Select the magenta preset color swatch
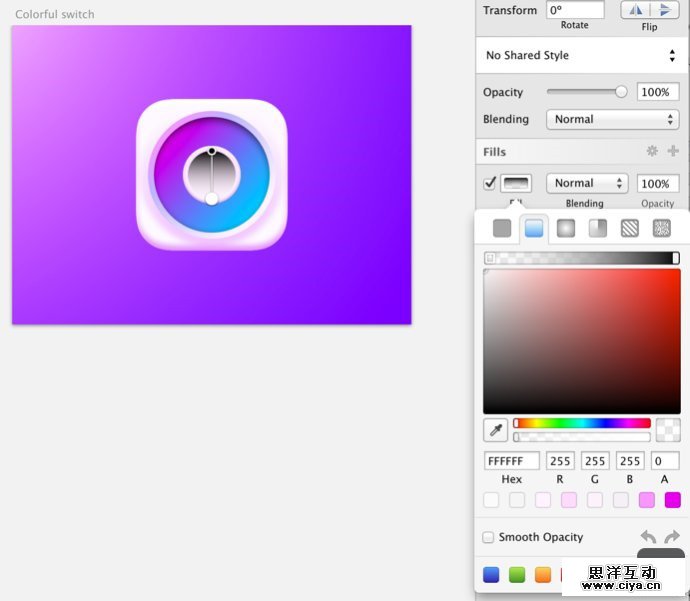The height and width of the screenshot is (601, 690). (x=672, y=499)
